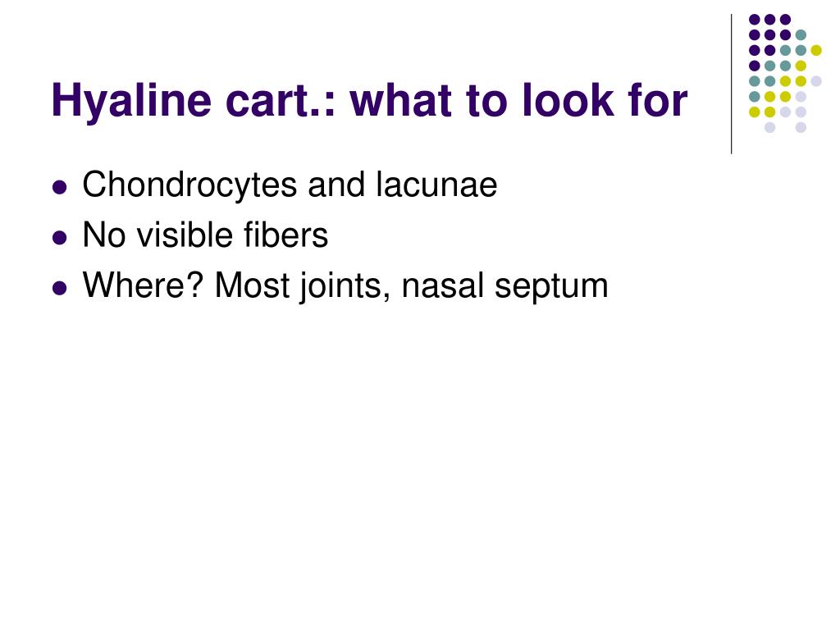Click the bullet dot beside No visible fibers
The height and width of the screenshot is (630, 840).
[x=60, y=237]
